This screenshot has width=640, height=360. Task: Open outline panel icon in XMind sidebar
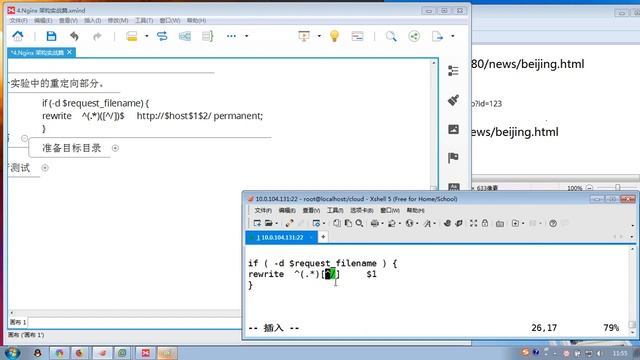pos(453,71)
